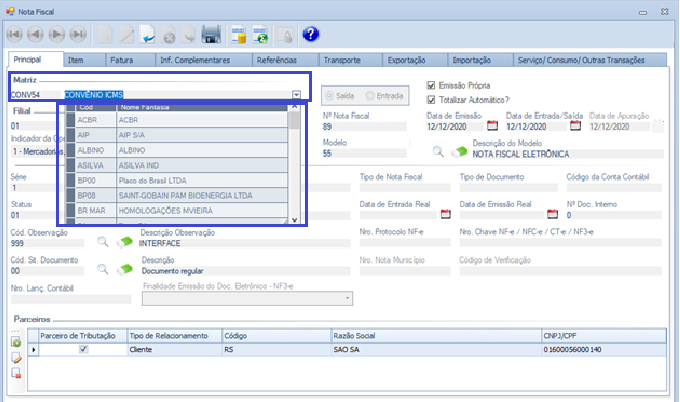Click delete partner icon in Parceiros panel

pos(16,373)
